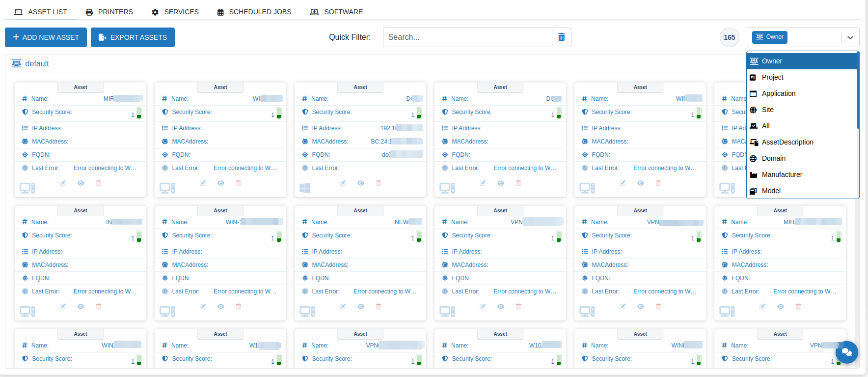Select Manufacturer from the grouping dropdown list
Viewport: 868px width, 377px height.
pyautogui.click(x=782, y=174)
